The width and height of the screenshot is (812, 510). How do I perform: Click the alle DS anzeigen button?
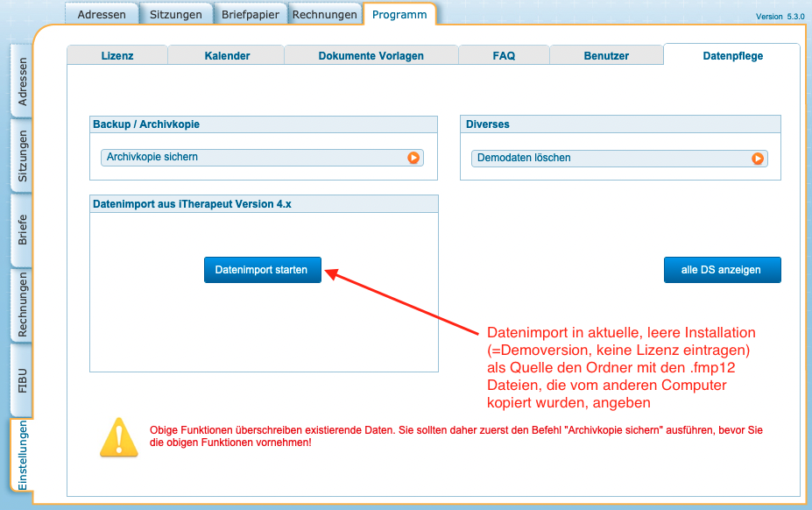click(723, 270)
